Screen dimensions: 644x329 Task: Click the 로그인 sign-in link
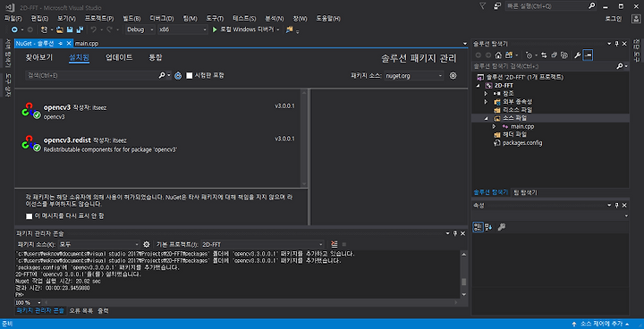pos(614,19)
